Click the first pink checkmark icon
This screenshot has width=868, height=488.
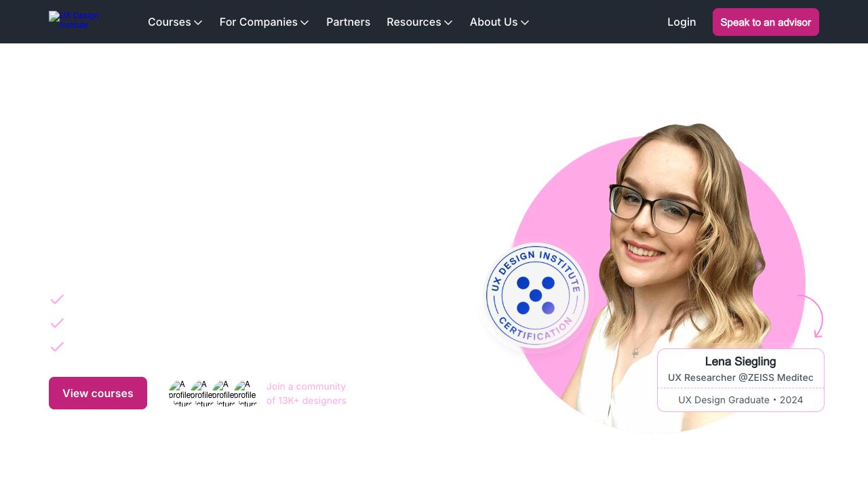pyautogui.click(x=57, y=300)
